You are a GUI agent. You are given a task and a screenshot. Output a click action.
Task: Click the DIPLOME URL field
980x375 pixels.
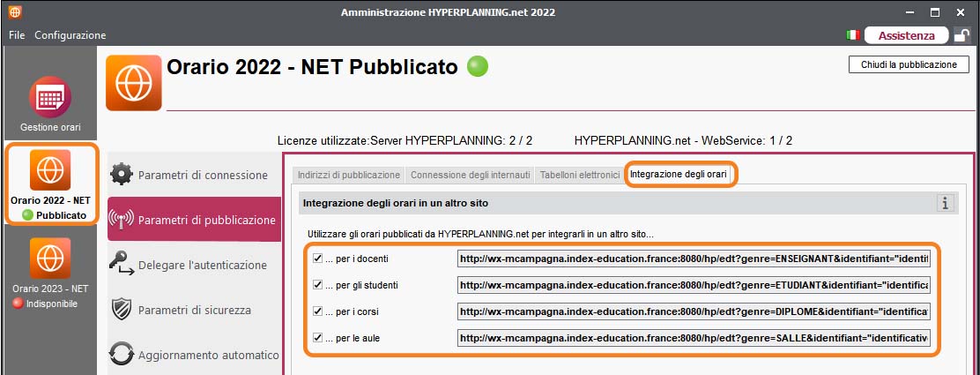(694, 311)
